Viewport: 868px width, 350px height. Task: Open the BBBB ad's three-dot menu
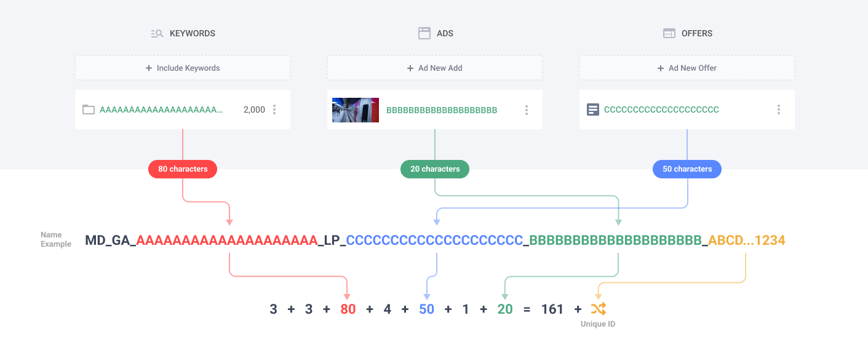pyautogui.click(x=527, y=110)
